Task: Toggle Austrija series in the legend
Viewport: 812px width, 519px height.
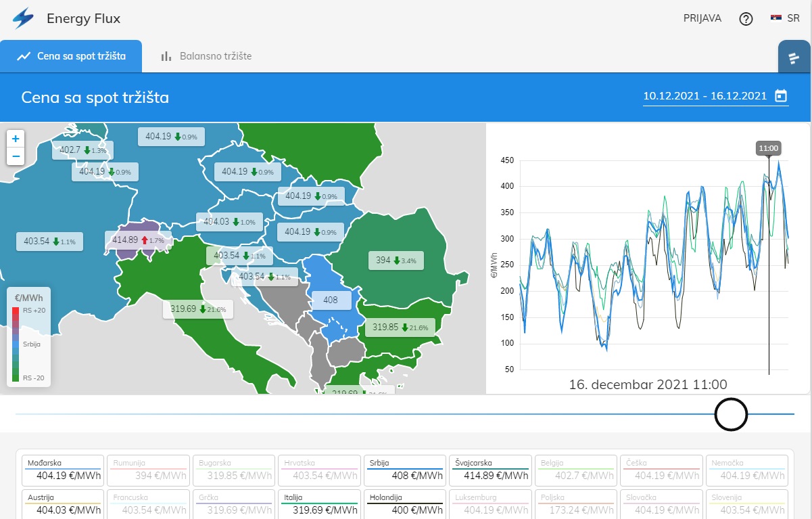Action: [x=63, y=504]
